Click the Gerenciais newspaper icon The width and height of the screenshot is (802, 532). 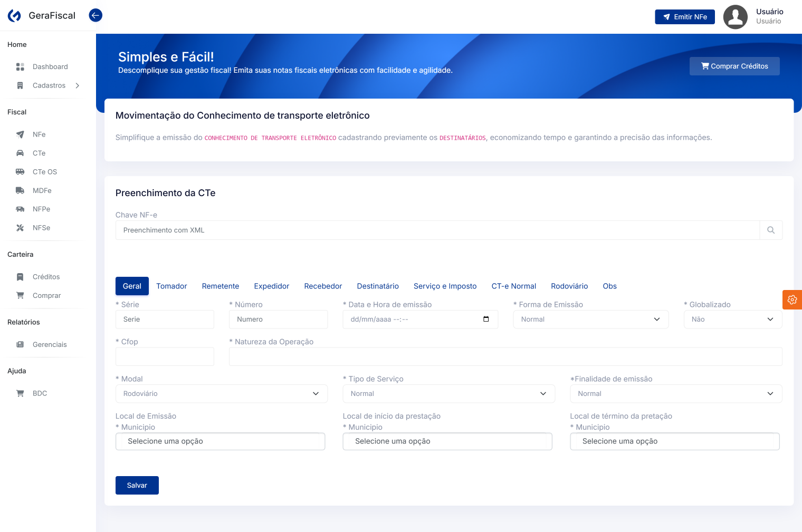point(20,345)
